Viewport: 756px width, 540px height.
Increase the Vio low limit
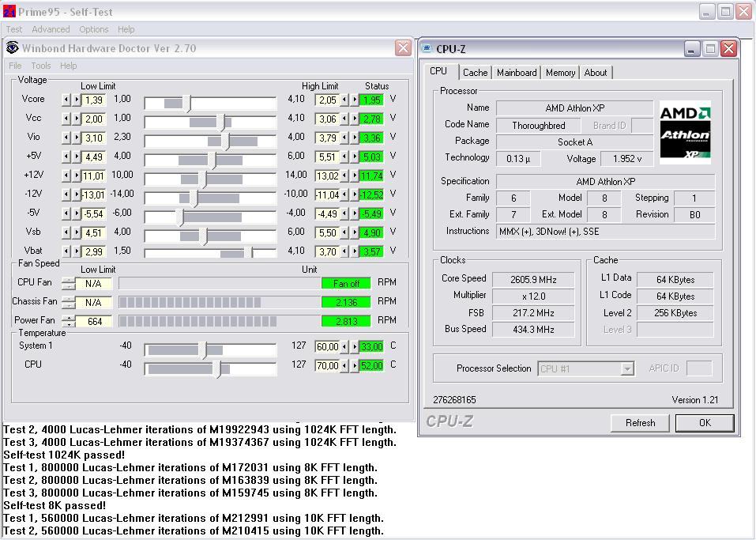point(76,138)
